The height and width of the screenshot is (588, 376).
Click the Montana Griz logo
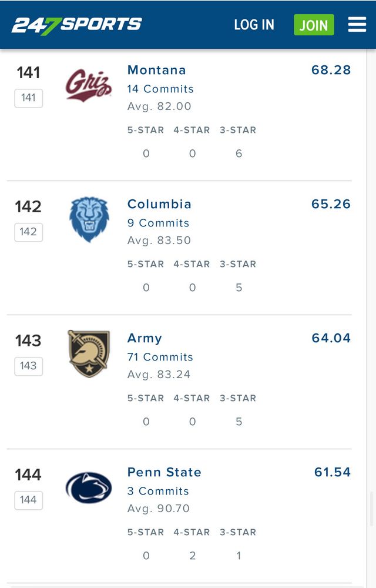coord(89,85)
